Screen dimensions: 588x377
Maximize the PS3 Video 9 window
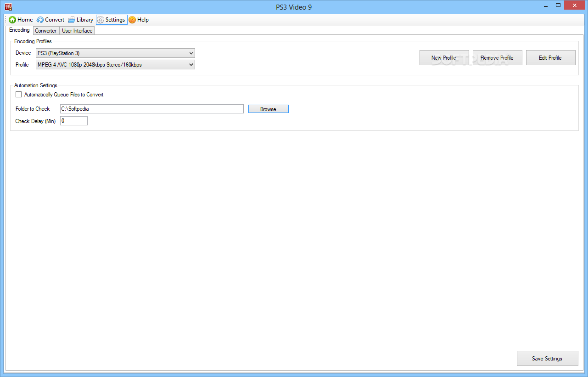coord(558,6)
